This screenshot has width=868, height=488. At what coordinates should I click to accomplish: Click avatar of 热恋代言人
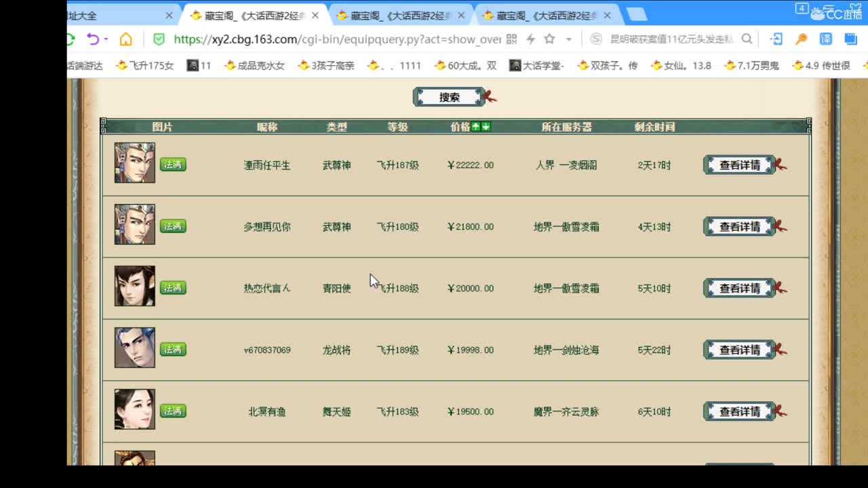pos(134,286)
